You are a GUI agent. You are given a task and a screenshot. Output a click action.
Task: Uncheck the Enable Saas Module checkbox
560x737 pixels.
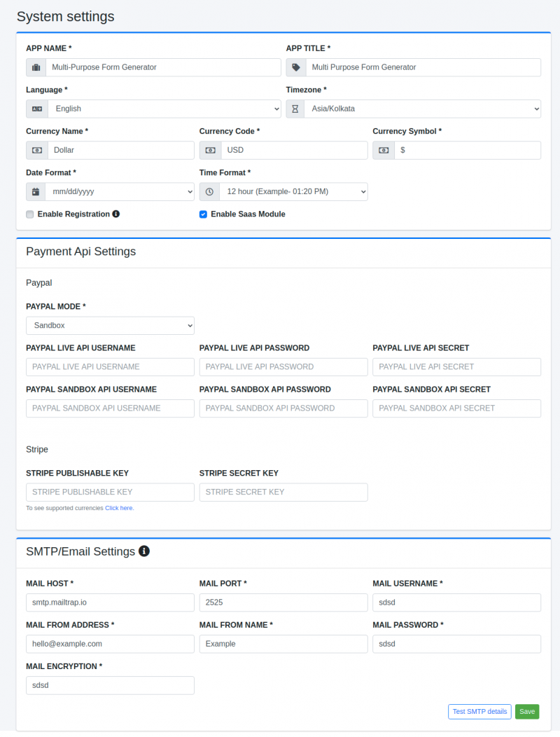click(x=204, y=214)
